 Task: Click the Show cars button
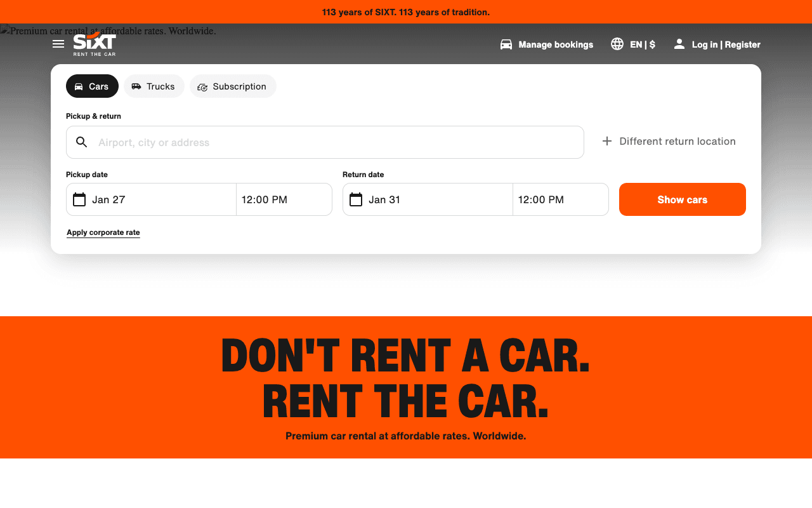click(682, 199)
